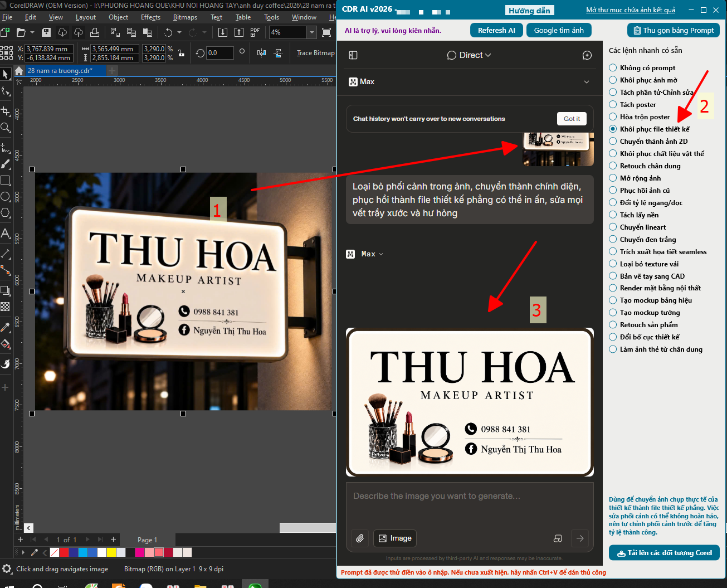727x588 pixels.
Task: Click the eyedropper icon beside color palette
Action: [x=35, y=552]
